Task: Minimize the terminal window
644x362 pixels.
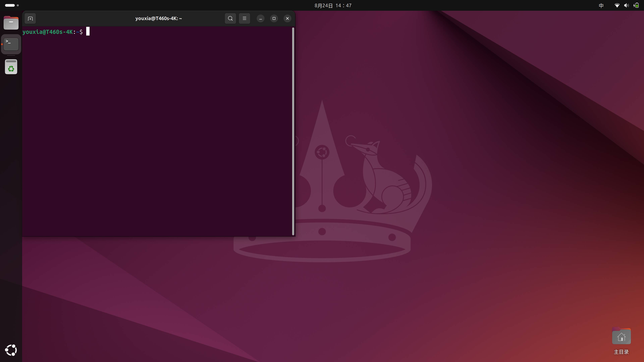Action: (260, 18)
